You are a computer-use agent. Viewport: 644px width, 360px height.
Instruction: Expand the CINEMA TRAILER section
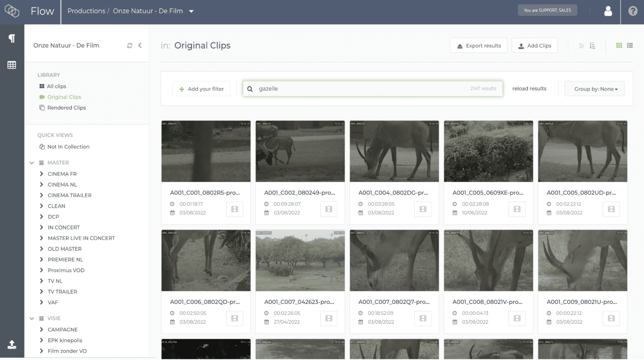(x=42, y=195)
